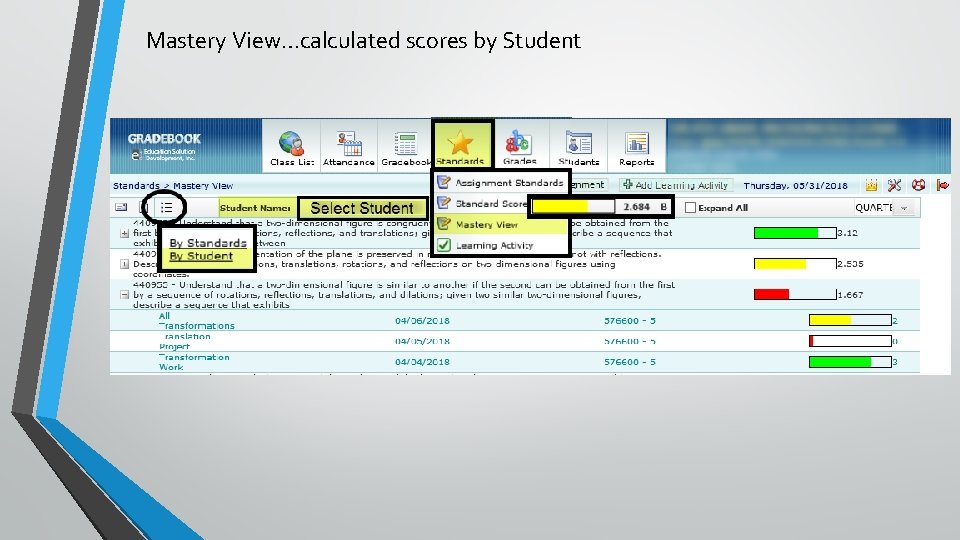Open the tools wrench icon
The image size is (960, 540).
(894, 185)
